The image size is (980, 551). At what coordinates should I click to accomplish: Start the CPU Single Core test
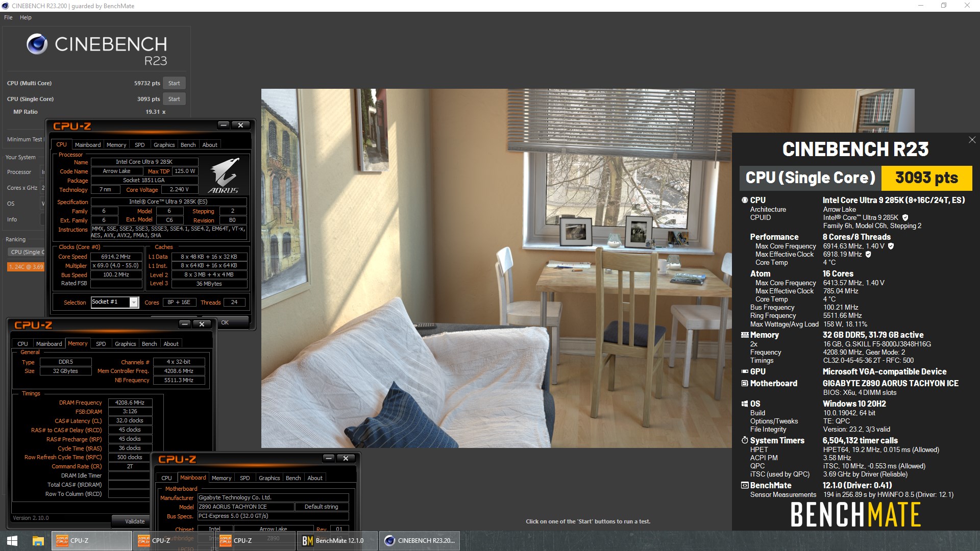(x=174, y=99)
